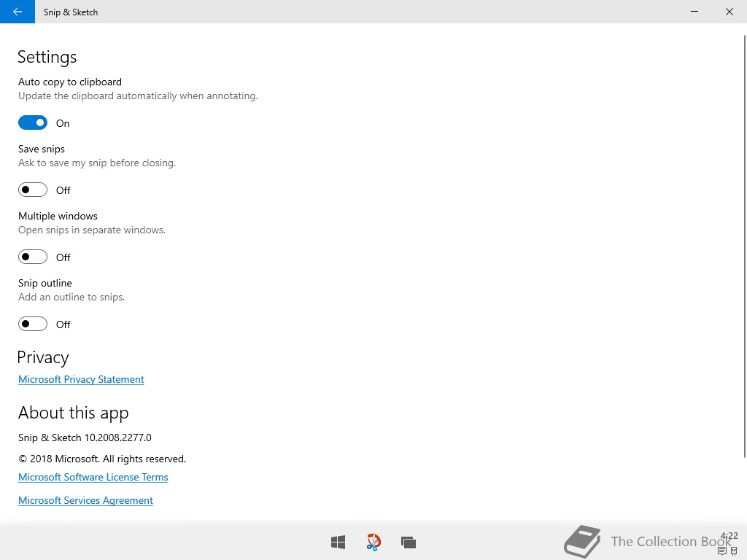Enable the Save snips toggle
The width and height of the screenshot is (747, 560).
(x=33, y=190)
